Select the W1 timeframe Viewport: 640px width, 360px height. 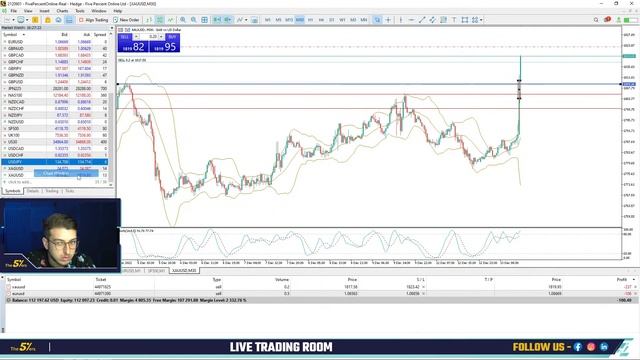pos(342,20)
